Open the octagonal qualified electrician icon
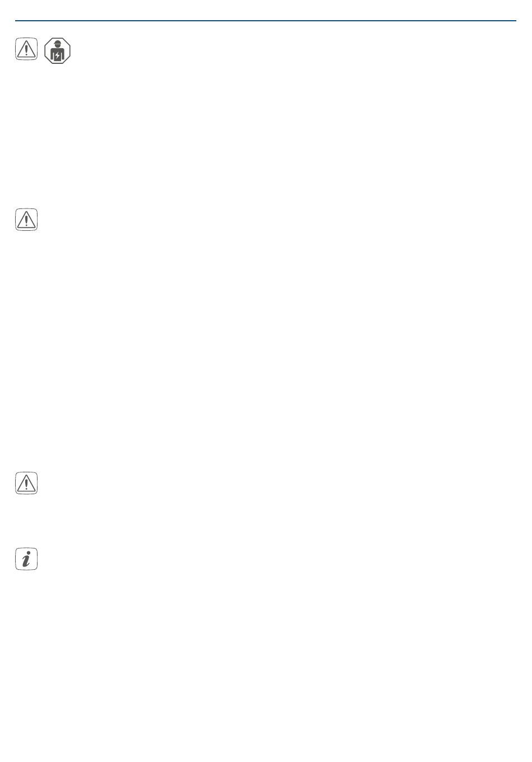Image resolution: width=532 pixels, height=762 pixels. click(58, 50)
